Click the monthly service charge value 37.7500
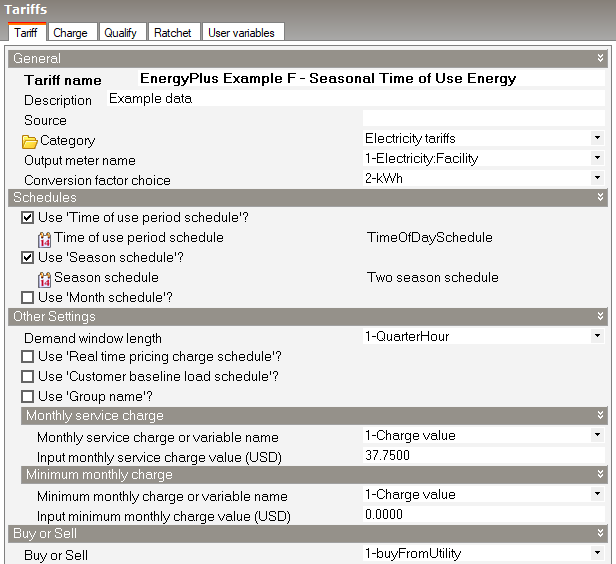The width and height of the screenshot is (616, 564). tap(390, 455)
